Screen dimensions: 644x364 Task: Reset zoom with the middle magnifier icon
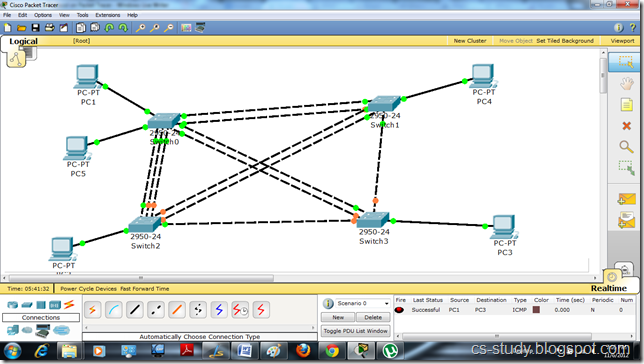click(154, 28)
